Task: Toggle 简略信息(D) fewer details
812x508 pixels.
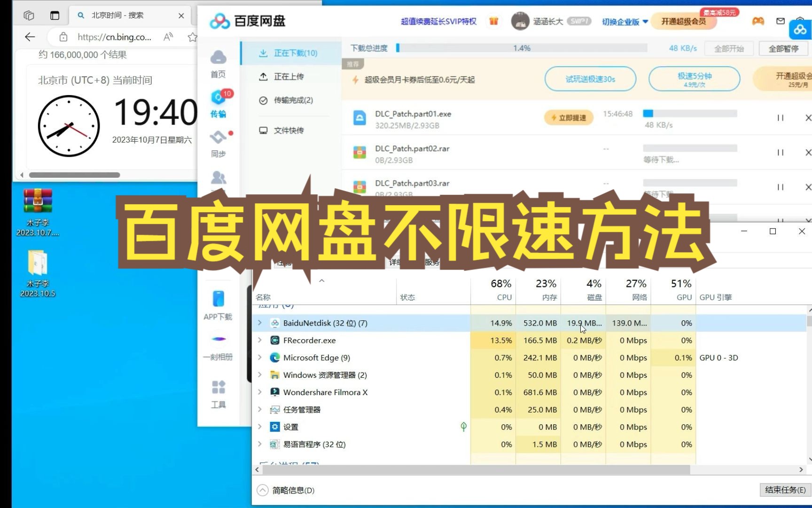Action: pos(286,490)
